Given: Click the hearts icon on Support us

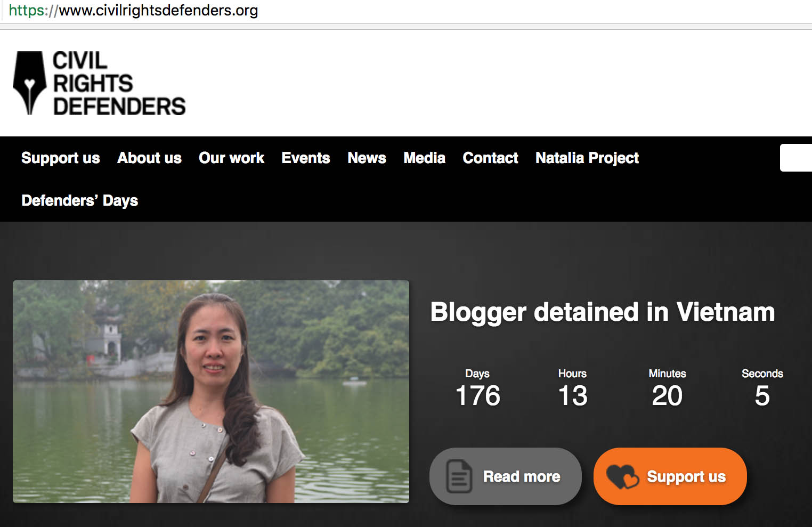Looking at the screenshot, I should 622,476.
